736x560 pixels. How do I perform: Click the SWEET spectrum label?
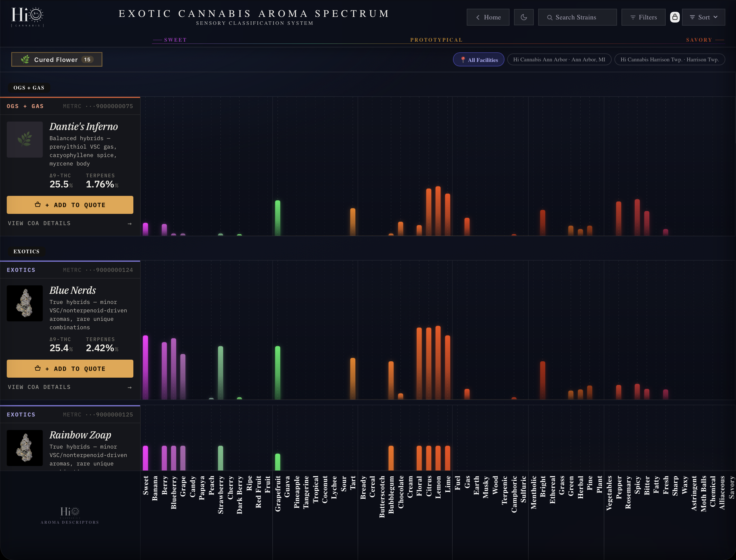coord(175,40)
